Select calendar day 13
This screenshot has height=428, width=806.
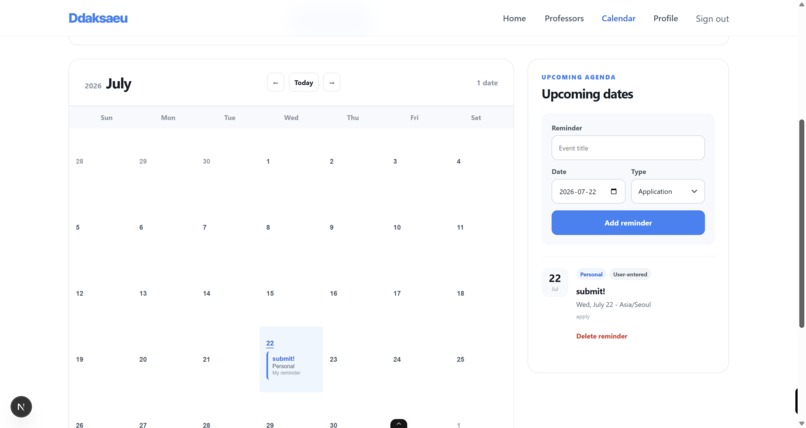coord(143,294)
